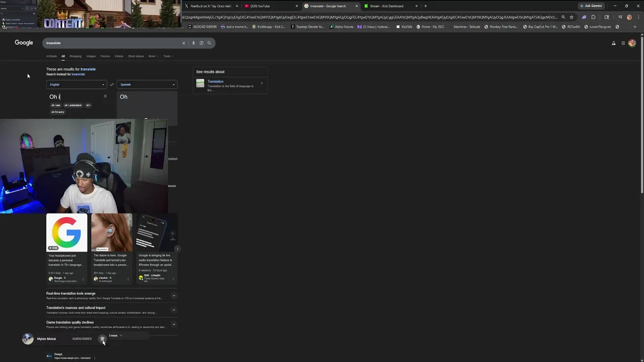Viewport: 644px width, 362px height.
Task: Open options for the minchoi X post
Action: 128,279
